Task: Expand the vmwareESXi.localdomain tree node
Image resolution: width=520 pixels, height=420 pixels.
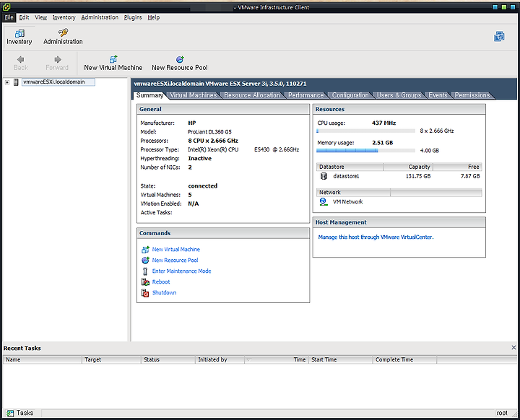Action: point(7,82)
